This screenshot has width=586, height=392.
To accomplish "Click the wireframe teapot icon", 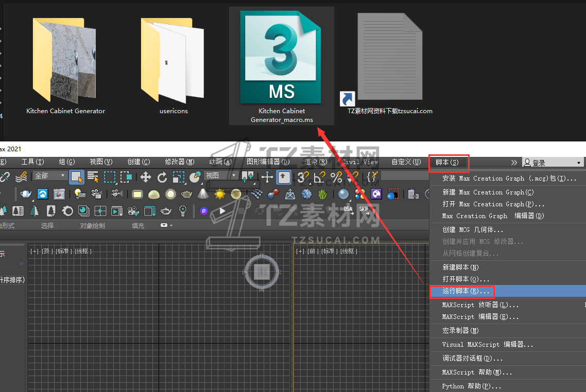I will coord(186,194).
